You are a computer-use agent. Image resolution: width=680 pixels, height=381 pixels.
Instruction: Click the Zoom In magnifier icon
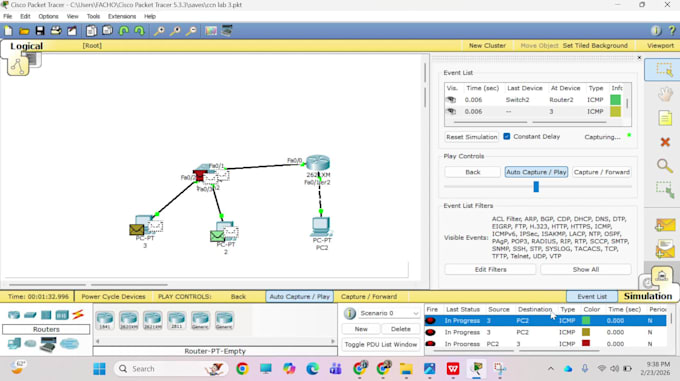(x=159, y=31)
